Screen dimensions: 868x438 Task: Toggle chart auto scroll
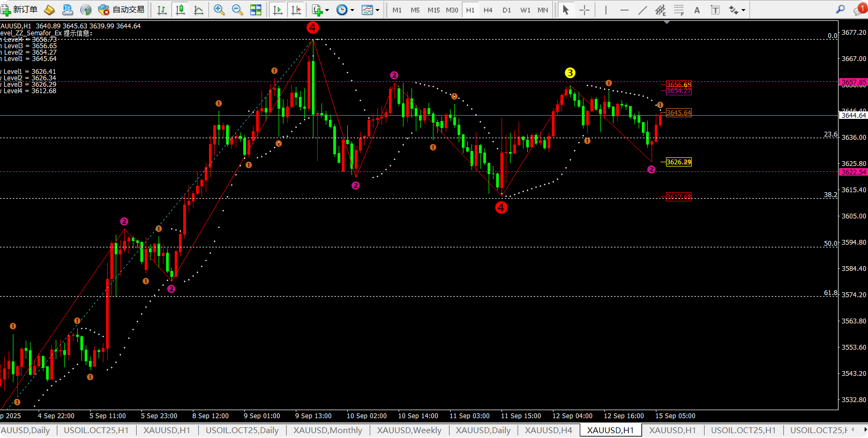coord(277,10)
